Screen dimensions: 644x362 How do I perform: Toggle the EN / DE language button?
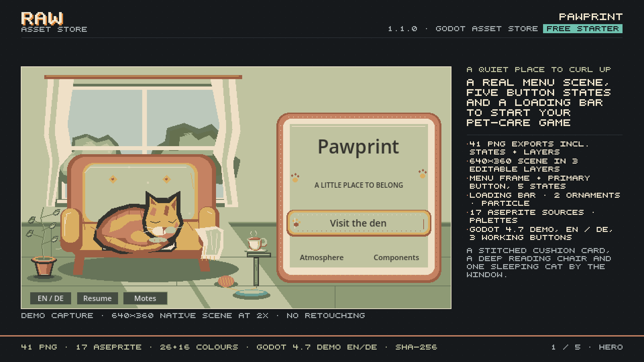click(x=51, y=298)
